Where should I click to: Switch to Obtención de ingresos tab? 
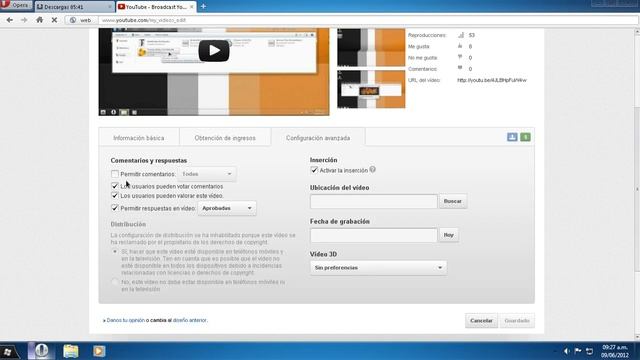(225, 138)
